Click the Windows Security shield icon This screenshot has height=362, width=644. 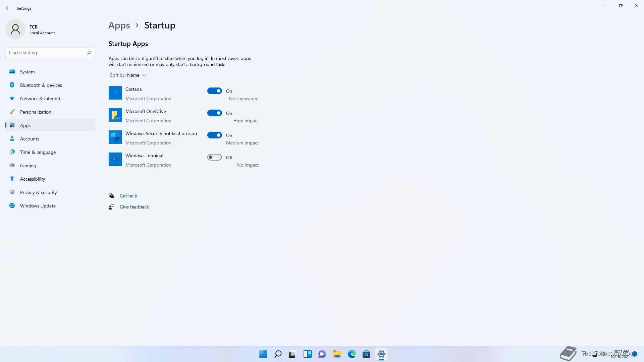coord(115,137)
